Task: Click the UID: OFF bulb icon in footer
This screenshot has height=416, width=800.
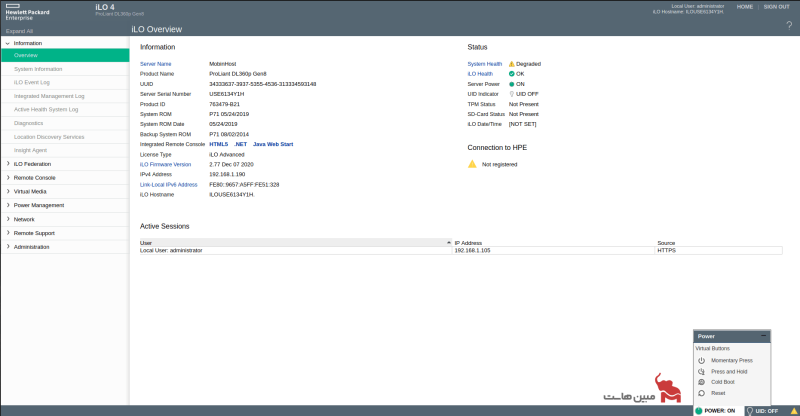Action: pyautogui.click(x=749, y=411)
